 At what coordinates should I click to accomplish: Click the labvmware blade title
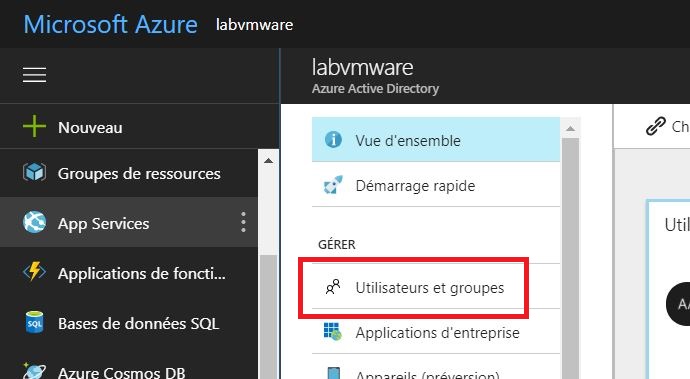pyautogui.click(x=362, y=67)
